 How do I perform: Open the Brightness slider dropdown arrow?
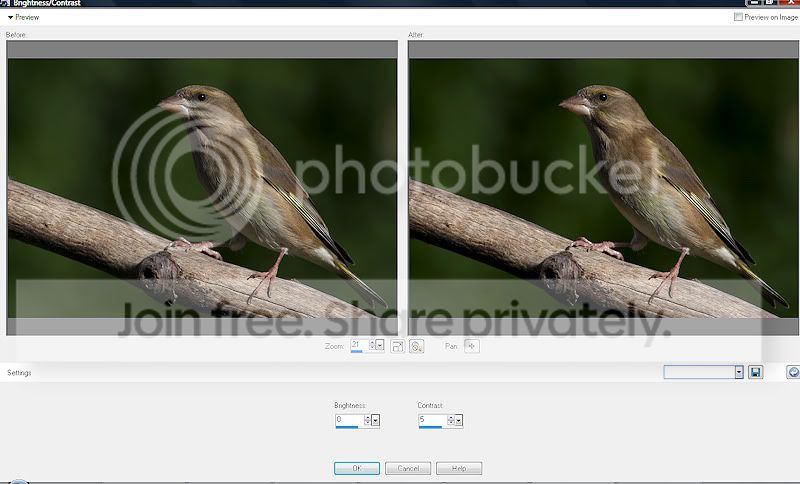pyautogui.click(x=376, y=420)
